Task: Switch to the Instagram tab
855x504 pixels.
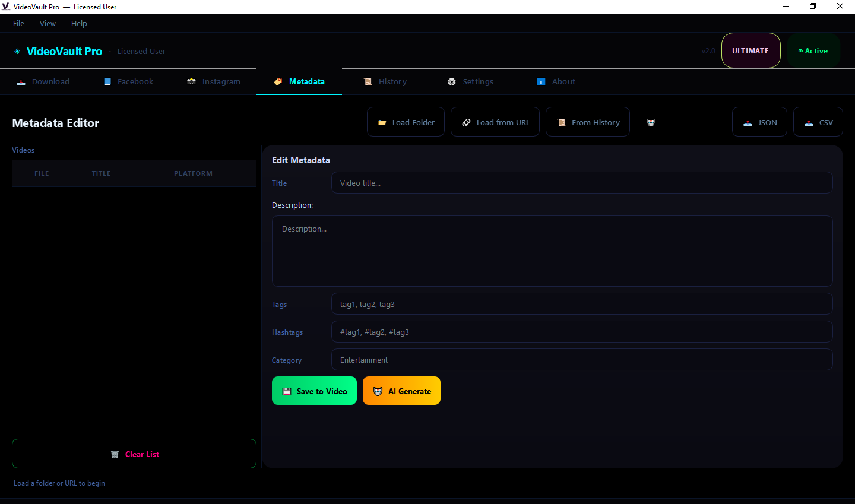Action: (214, 82)
